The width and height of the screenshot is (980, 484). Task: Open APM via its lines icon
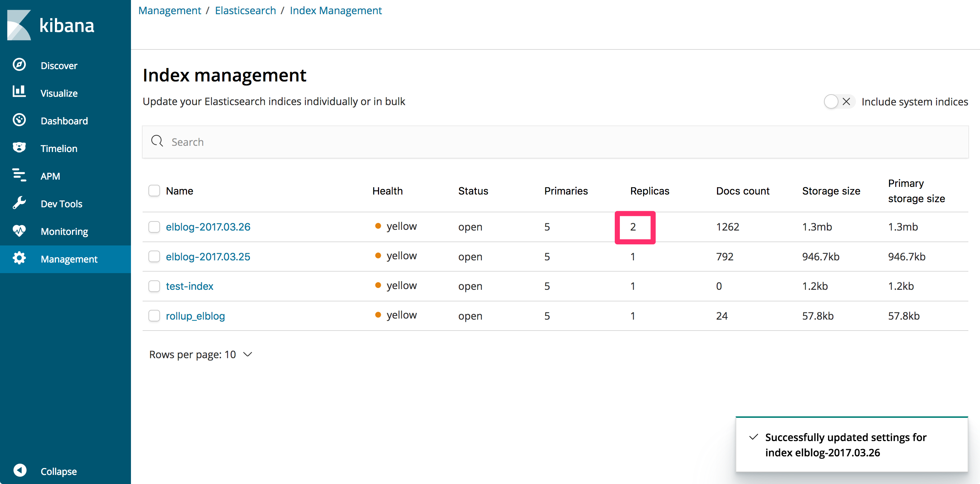tap(19, 175)
